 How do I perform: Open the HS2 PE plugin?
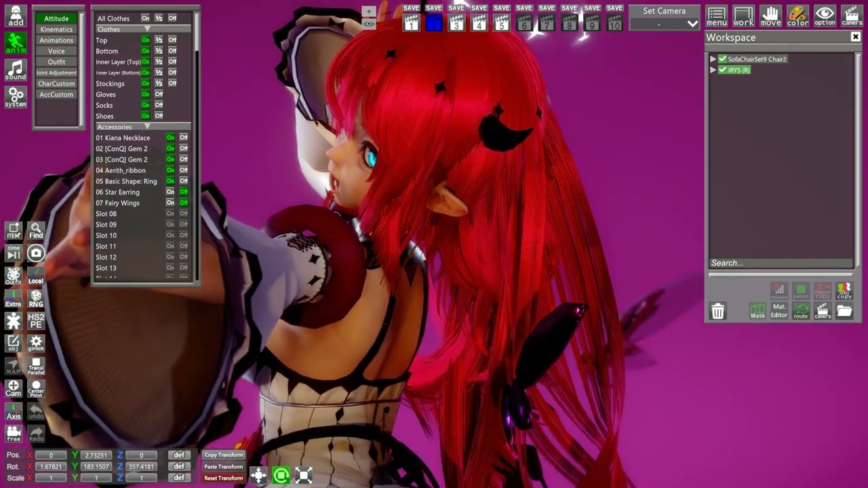[x=36, y=321]
